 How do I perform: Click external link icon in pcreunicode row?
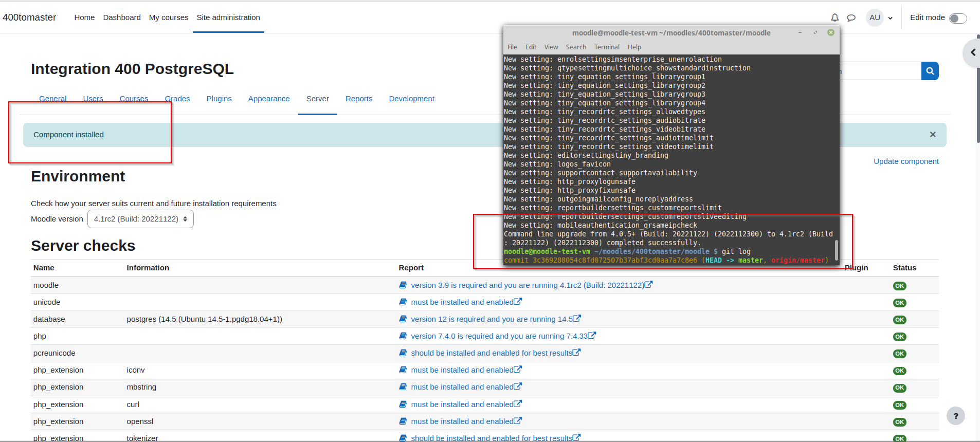coord(577,352)
